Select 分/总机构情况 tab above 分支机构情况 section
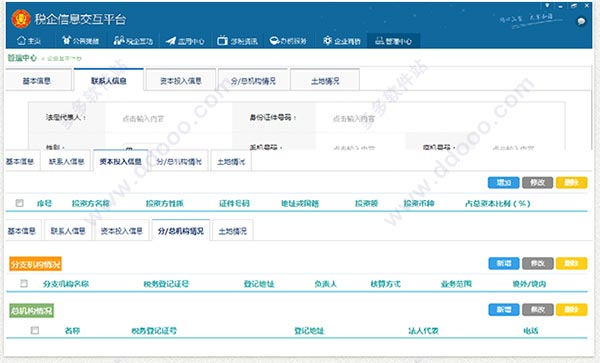600x363 pixels. (x=181, y=231)
